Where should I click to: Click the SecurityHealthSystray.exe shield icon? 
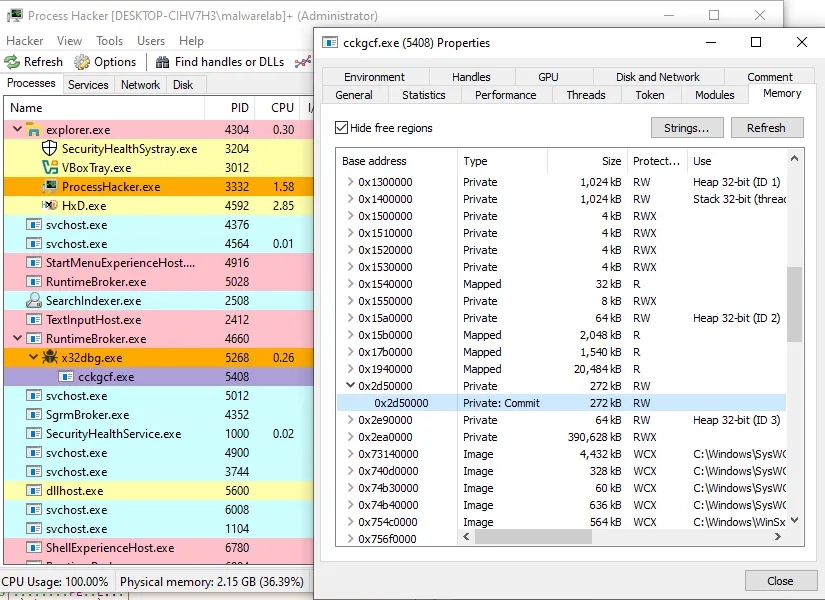click(x=49, y=149)
